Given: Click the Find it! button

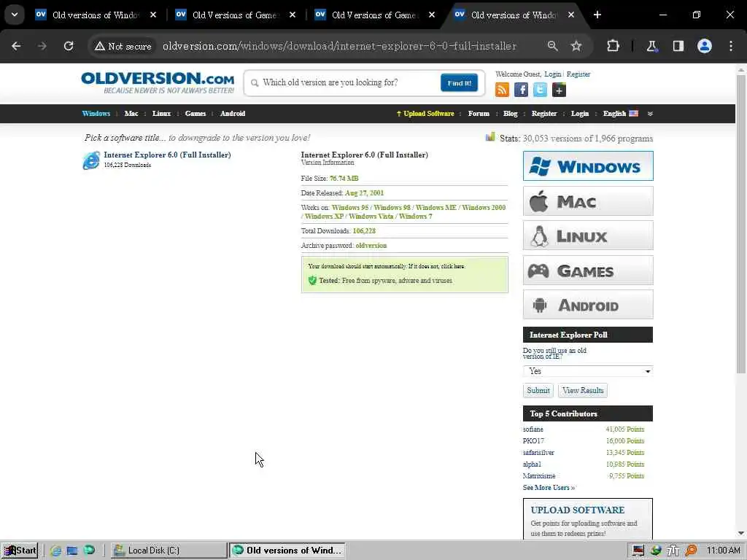Looking at the screenshot, I should coord(460,83).
